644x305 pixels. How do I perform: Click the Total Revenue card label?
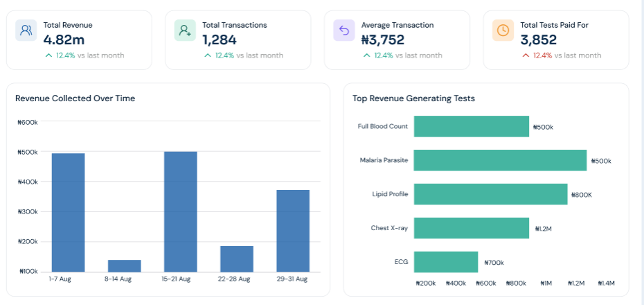[x=68, y=25]
